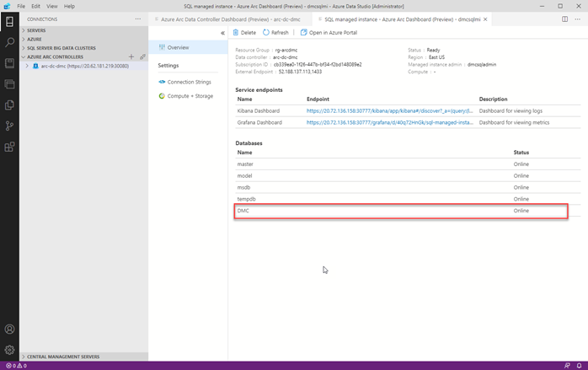Click the external endpoint value 52.188.137.113,1433

click(x=300, y=72)
